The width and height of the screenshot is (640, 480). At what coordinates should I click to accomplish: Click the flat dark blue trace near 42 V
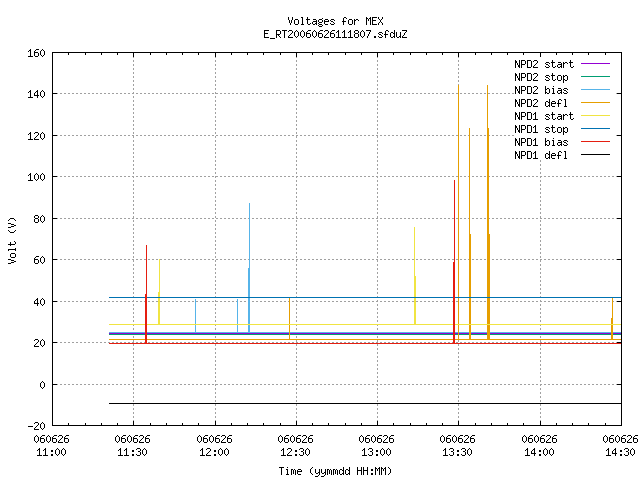[365, 298]
